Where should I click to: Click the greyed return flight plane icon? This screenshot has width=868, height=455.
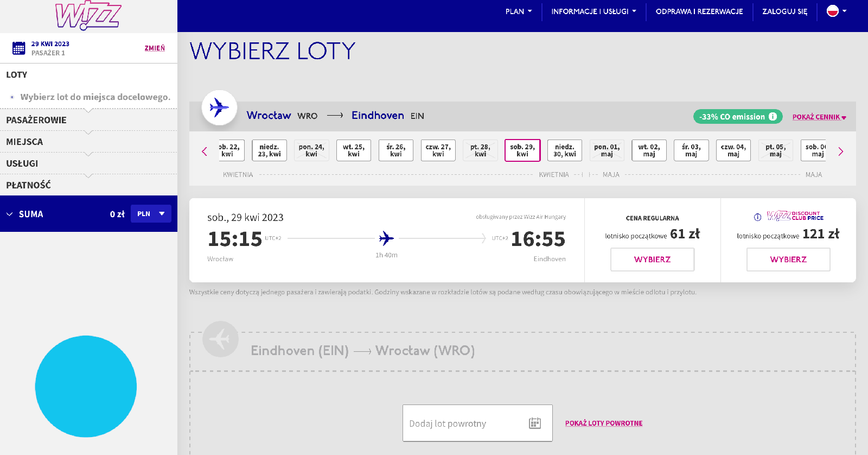tap(220, 339)
